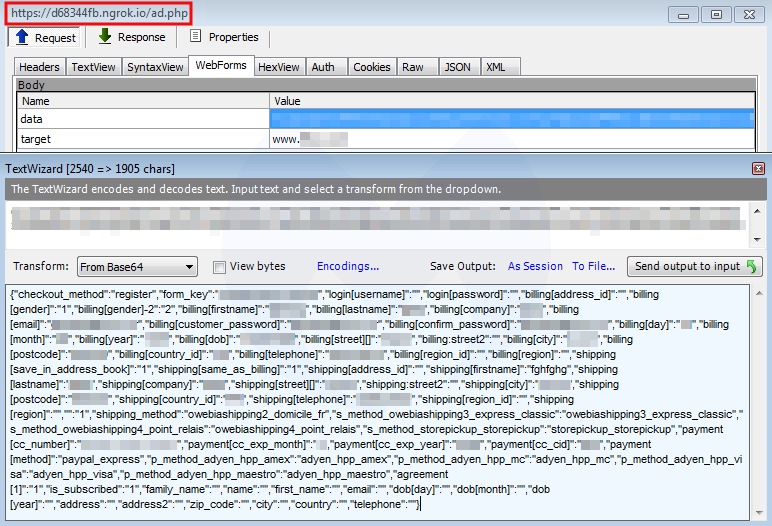The height and width of the screenshot is (526, 772).
Task: Open the Auth tab
Action: (323, 67)
